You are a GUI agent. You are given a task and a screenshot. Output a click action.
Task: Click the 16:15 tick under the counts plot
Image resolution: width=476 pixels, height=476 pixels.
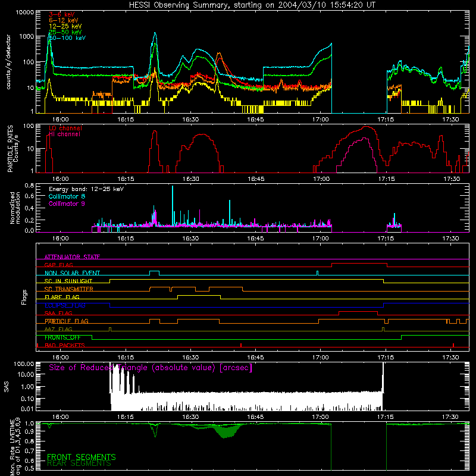126,120
